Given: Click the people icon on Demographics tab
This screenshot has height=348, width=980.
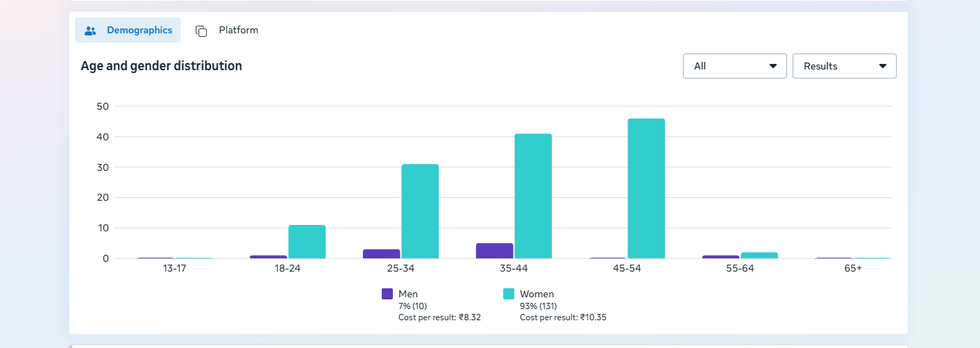Looking at the screenshot, I should pyautogui.click(x=90, y=31).
